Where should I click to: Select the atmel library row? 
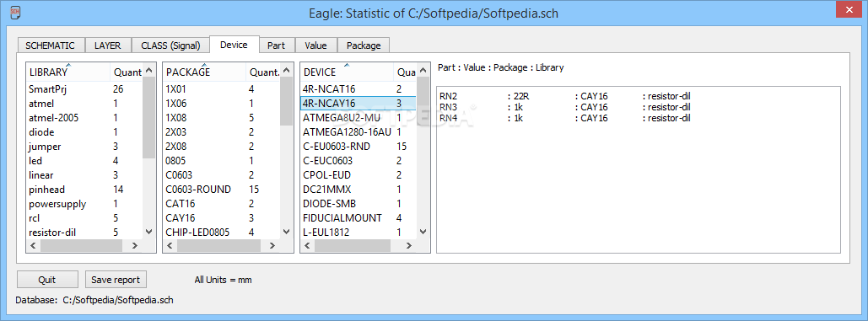pos(84,103)
